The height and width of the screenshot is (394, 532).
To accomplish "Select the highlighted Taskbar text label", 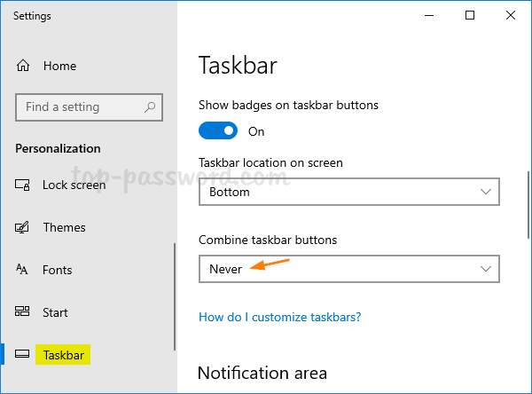I will [x=64, y=355].
